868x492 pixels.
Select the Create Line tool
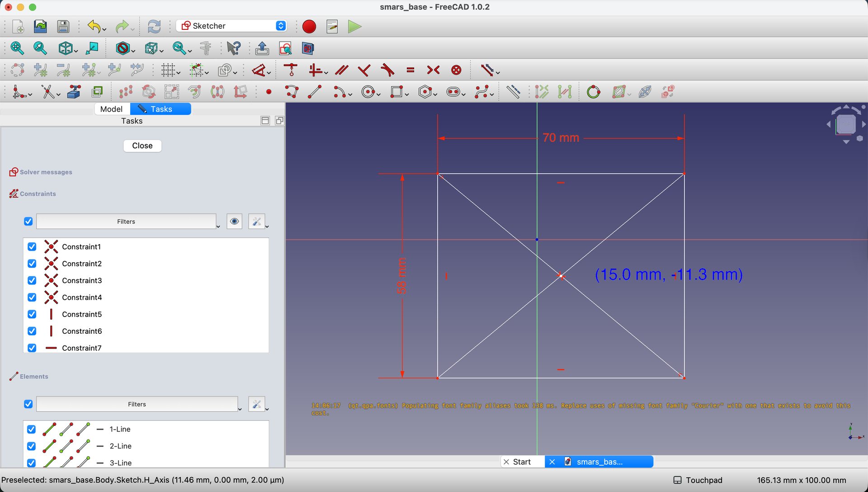coord(315,92)
